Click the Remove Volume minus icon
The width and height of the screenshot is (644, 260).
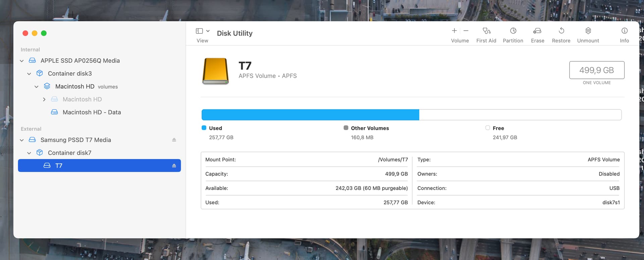coord(466,31)
